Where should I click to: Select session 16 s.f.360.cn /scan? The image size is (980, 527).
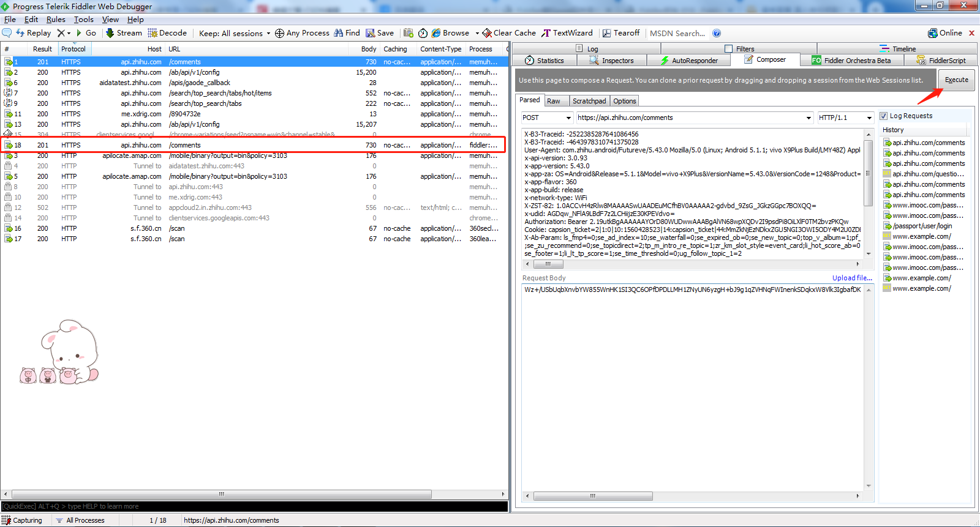(254, 228)
